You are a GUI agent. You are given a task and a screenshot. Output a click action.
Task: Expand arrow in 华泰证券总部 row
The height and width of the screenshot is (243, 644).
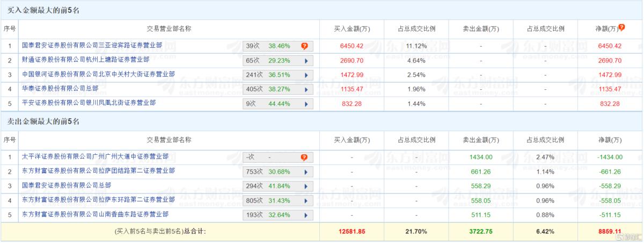tap(306, 90)
